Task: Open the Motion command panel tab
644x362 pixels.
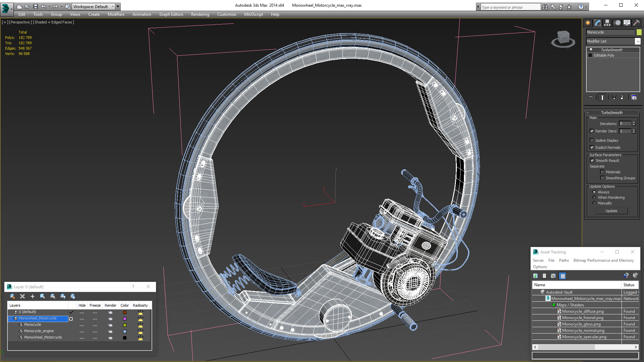Action: 617,23
